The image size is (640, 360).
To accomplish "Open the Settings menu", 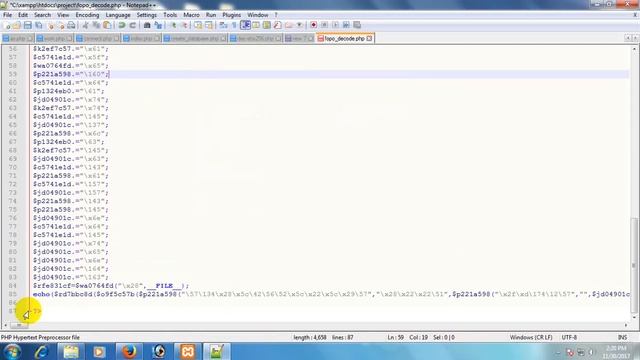I will [147, 15].
